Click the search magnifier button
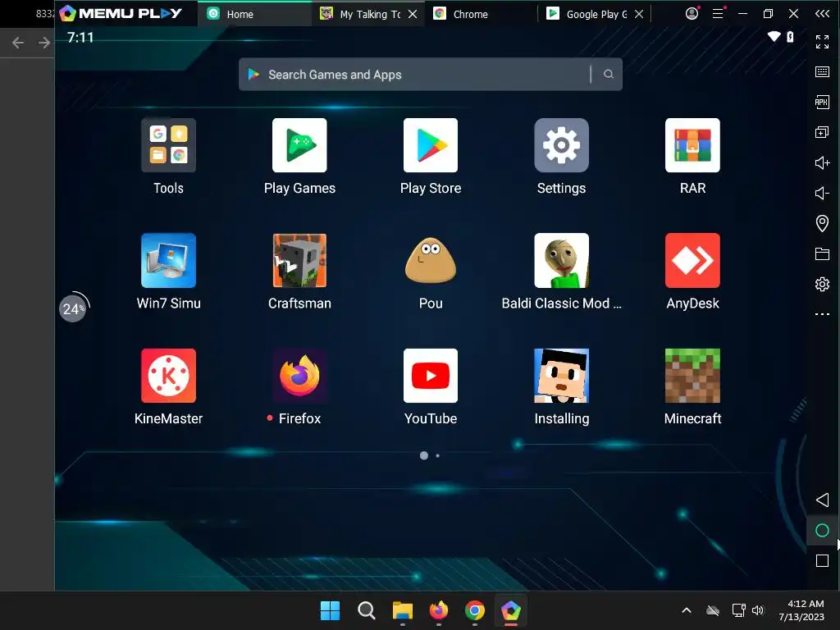 [608, 75]
